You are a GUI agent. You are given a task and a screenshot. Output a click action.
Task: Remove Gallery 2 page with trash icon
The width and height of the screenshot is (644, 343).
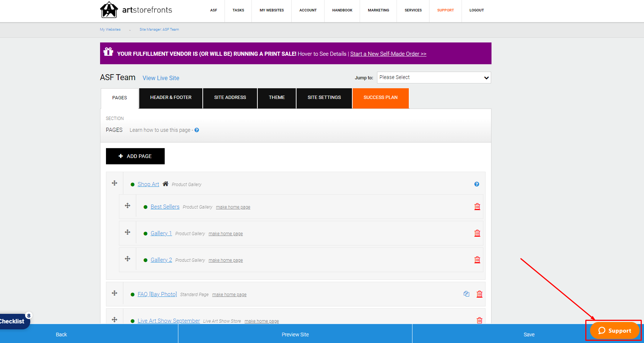click(x=477, y=260)
